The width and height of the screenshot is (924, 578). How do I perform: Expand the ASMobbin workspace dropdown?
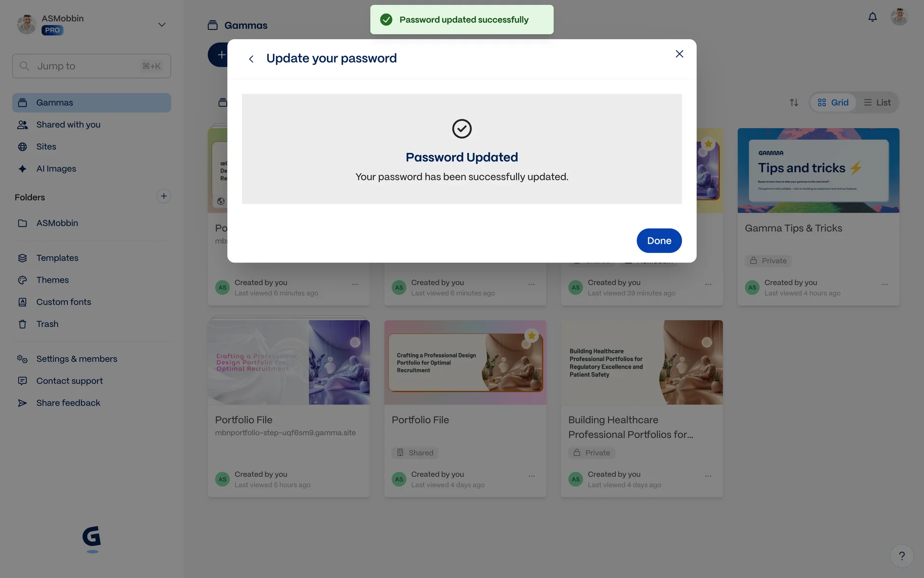click(x=162, y=25)
